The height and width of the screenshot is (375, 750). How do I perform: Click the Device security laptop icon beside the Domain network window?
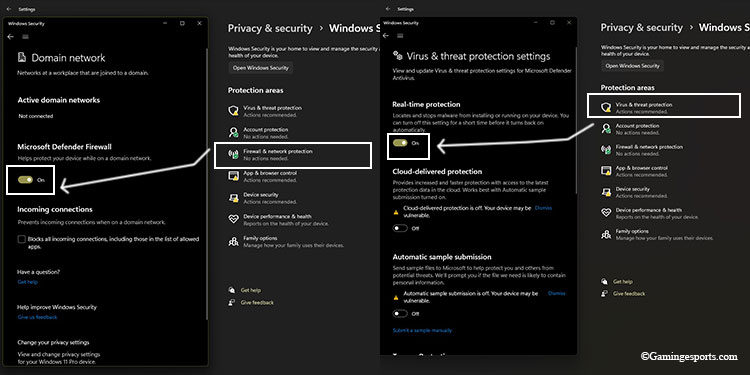233,198
